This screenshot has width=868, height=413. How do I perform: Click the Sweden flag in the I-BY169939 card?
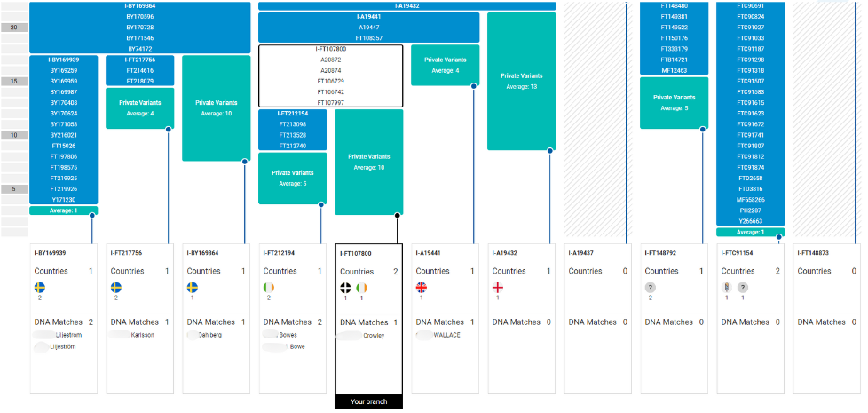point(40,288)
